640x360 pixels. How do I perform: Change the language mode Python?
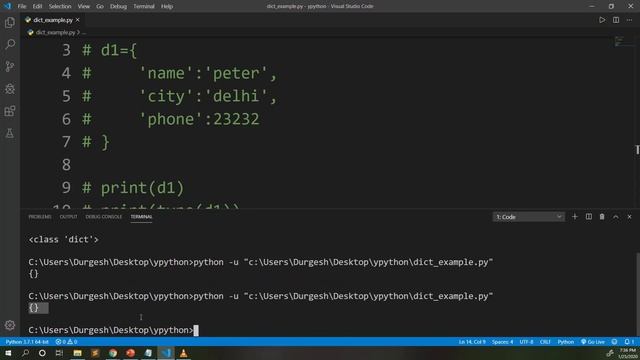[x=566, y=342]
